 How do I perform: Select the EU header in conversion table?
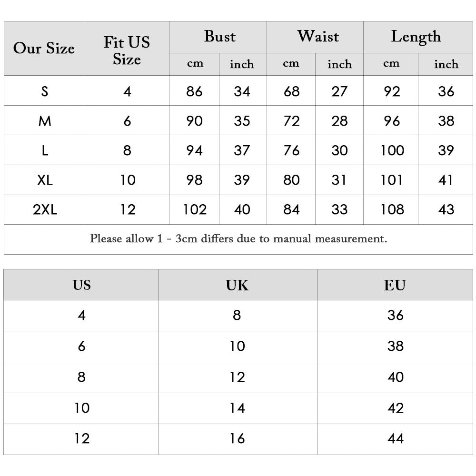pyautogui.click(x=395, y=285)
